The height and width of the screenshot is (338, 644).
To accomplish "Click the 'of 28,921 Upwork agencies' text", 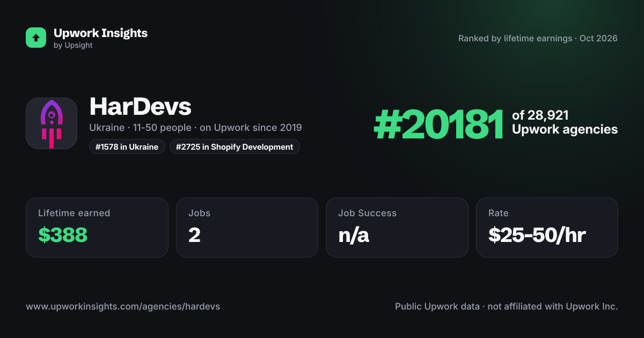I will click(565, 122).
